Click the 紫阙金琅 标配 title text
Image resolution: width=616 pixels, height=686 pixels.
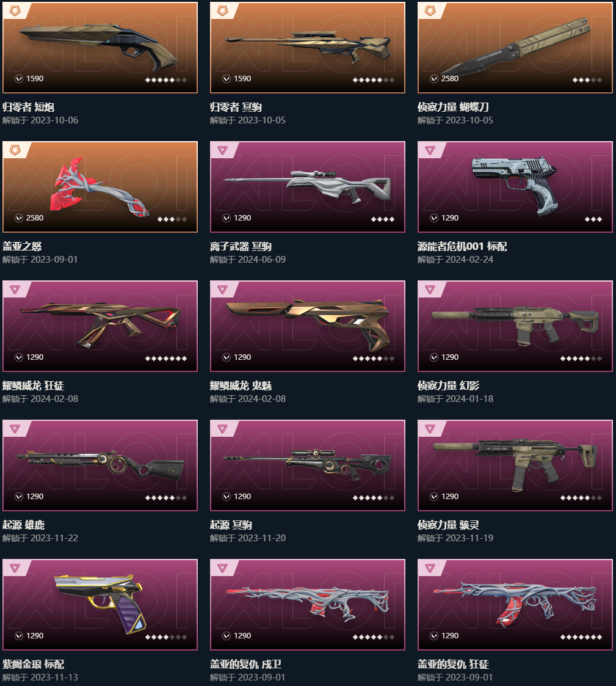33,664
